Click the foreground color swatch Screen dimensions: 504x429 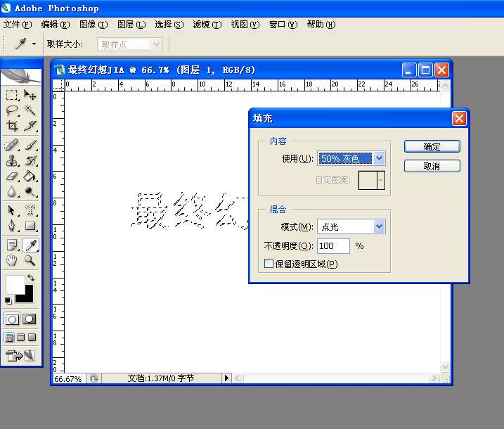(15, 285)
